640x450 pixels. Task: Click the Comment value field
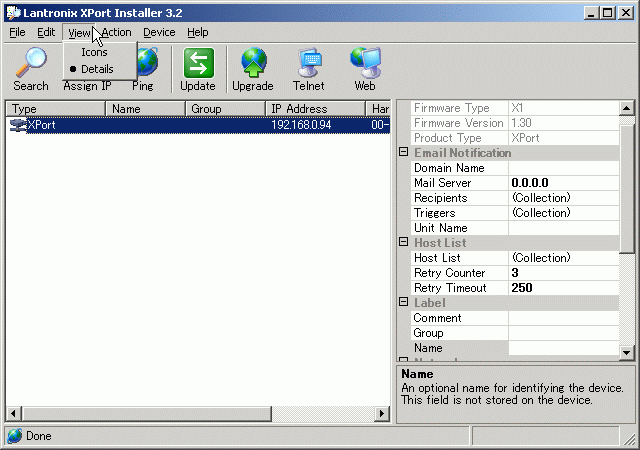(564, 318)
